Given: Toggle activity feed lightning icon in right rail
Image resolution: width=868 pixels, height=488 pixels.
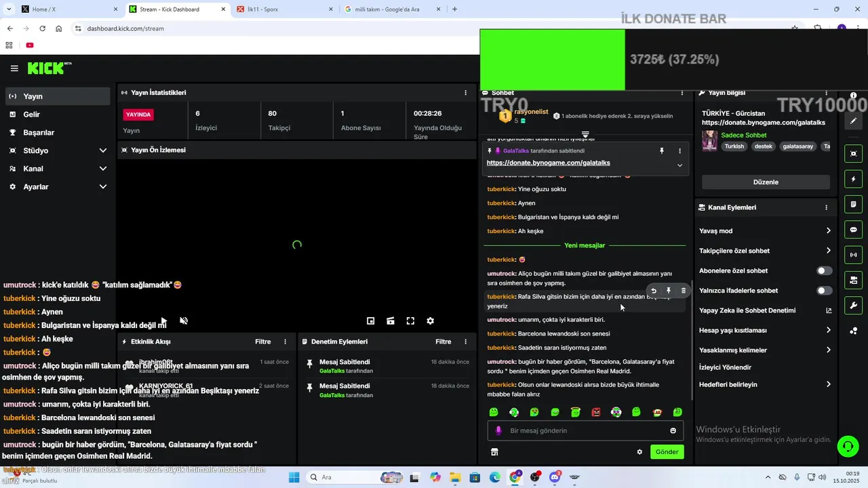Looking at the screenshot, I should 854,180.
